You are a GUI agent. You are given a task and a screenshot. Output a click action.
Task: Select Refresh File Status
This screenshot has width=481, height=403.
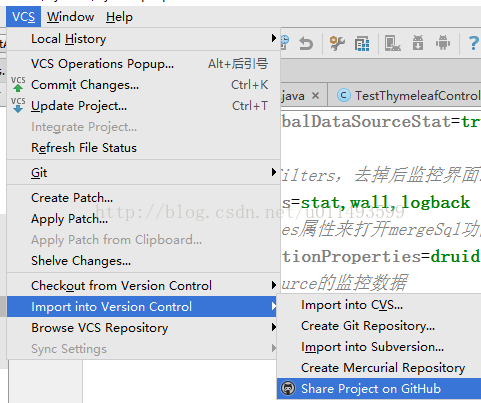tap(143, 148)
